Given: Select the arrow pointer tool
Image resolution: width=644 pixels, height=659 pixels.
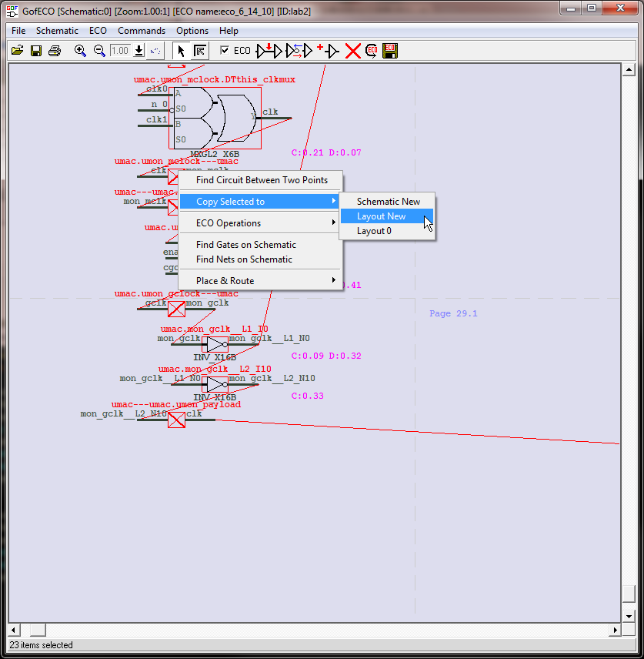Looking at the screenshot, I should pos(182,51).
